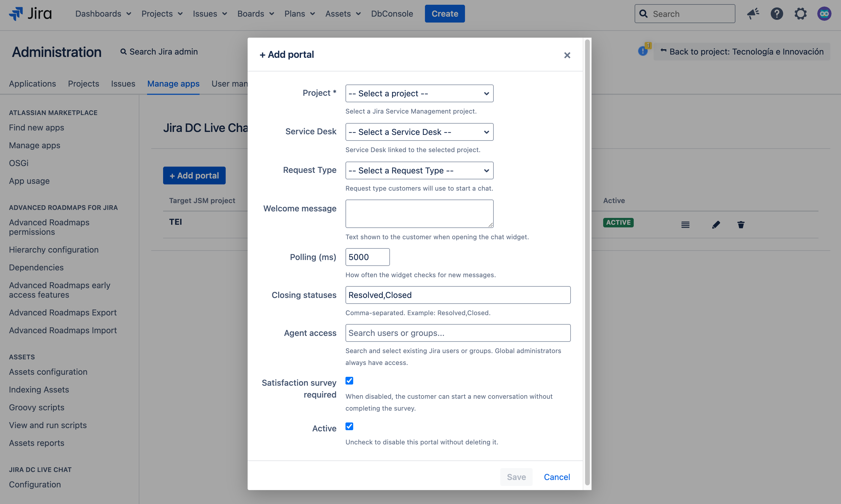Image resolution: width=841 pixels, height=504 pixels.
Task: Open Find new apps in sidebar
Action: (x=36, y=127)
